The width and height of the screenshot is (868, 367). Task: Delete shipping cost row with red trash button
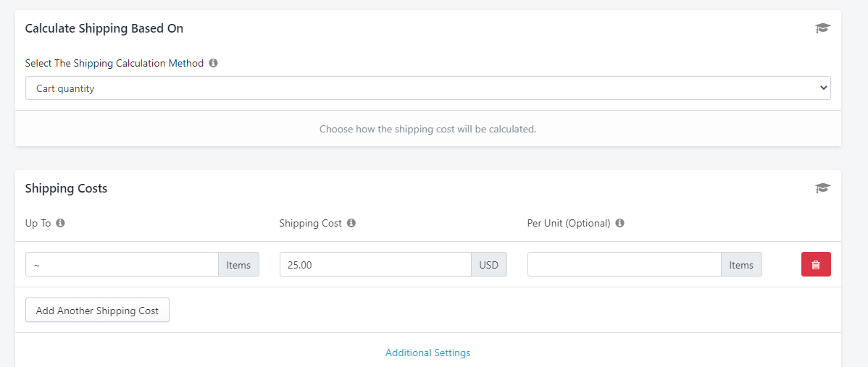click(x=816, y=265)
